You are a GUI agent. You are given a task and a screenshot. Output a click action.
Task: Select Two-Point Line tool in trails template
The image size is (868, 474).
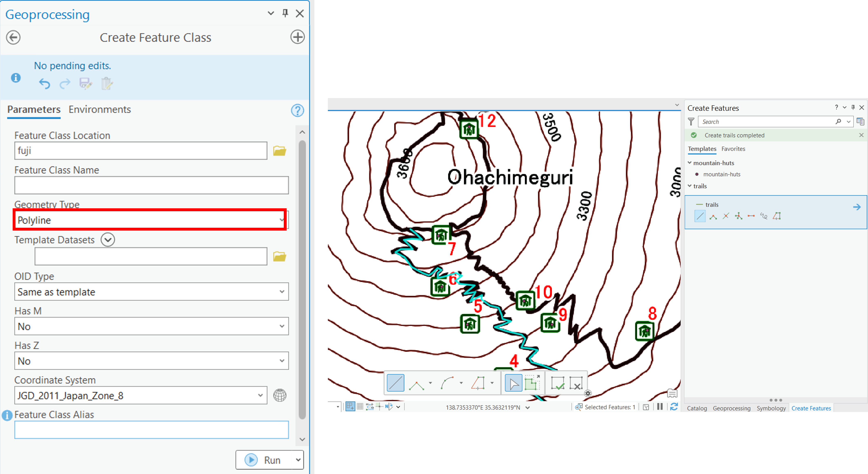pos(751,216)
